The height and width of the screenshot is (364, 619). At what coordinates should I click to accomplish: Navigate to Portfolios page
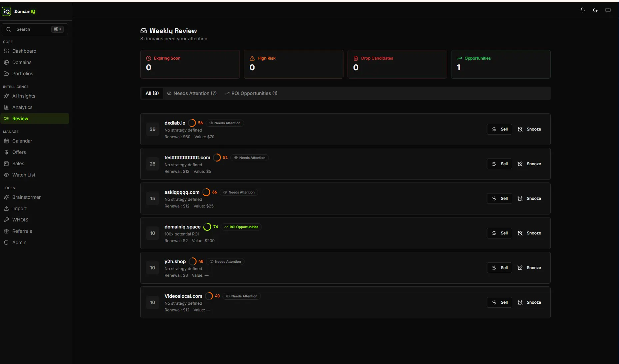pyautogui.click(x=35, y=74)
